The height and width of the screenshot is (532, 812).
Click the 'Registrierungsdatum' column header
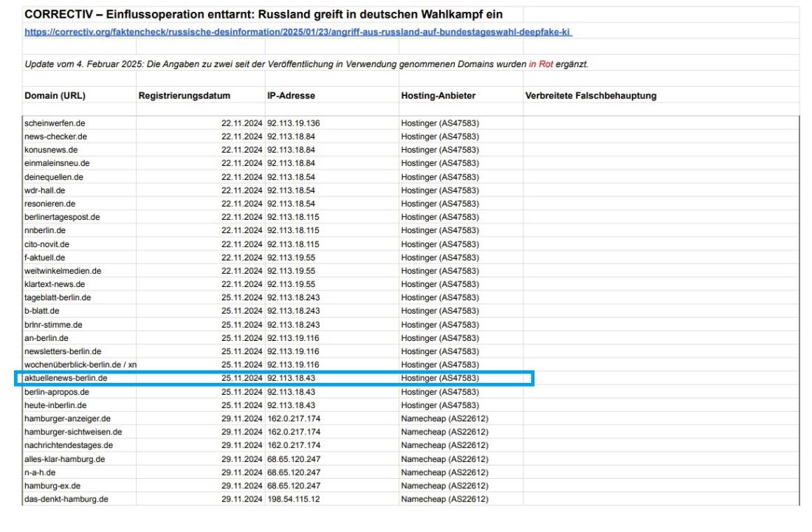[x=185, y=96]
